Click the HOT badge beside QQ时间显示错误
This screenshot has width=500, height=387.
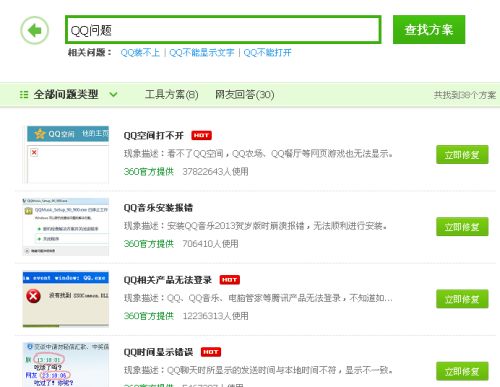211,352
